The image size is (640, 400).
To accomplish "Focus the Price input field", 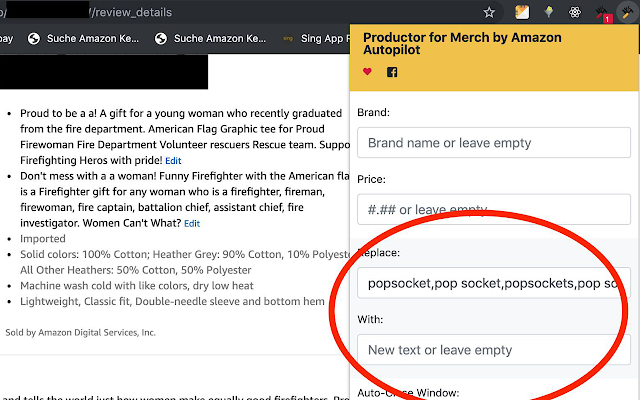I will (x=494, y=209).
